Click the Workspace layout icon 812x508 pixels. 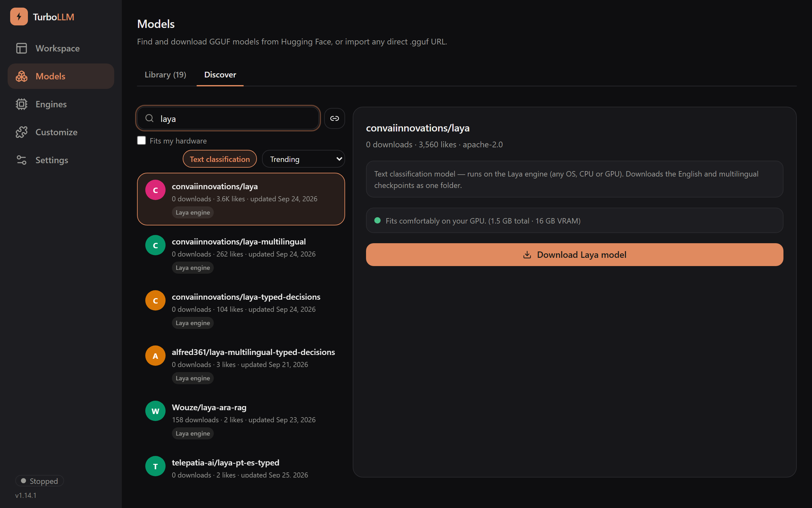[x=22, y=48]
